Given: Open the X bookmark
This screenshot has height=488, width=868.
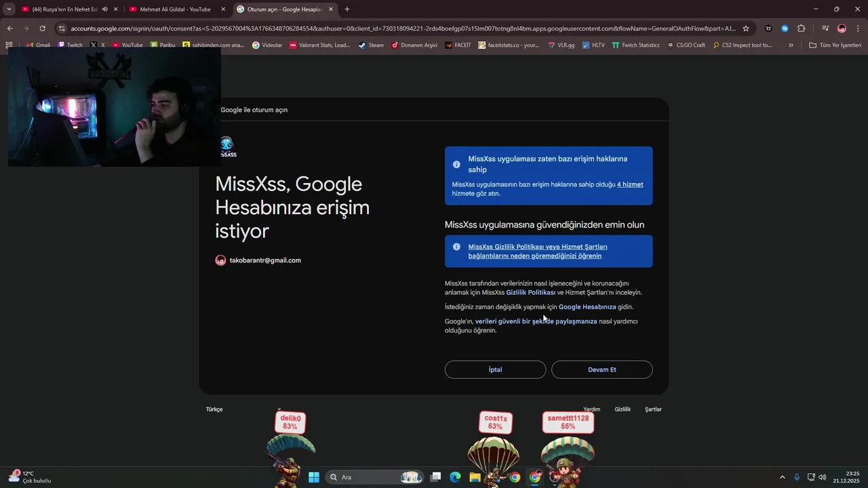Looking at the screenshot, I should pos(98,45).
